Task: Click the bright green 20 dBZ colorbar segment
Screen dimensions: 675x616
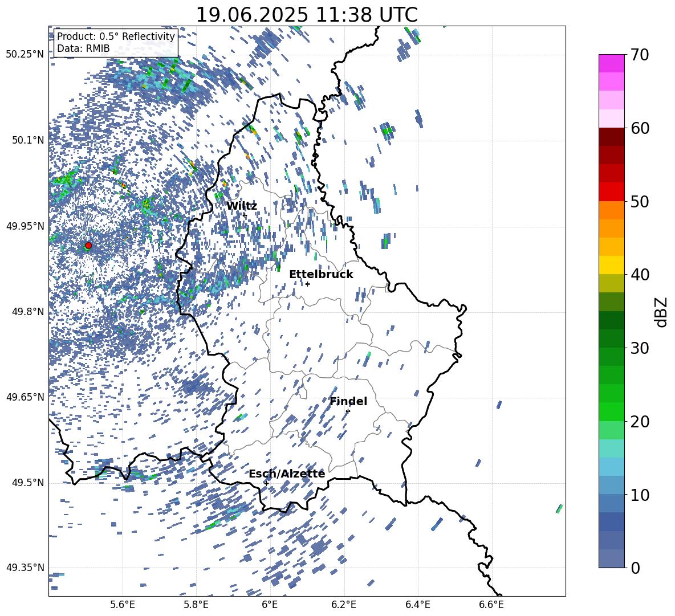Action: tap(612, 411)
